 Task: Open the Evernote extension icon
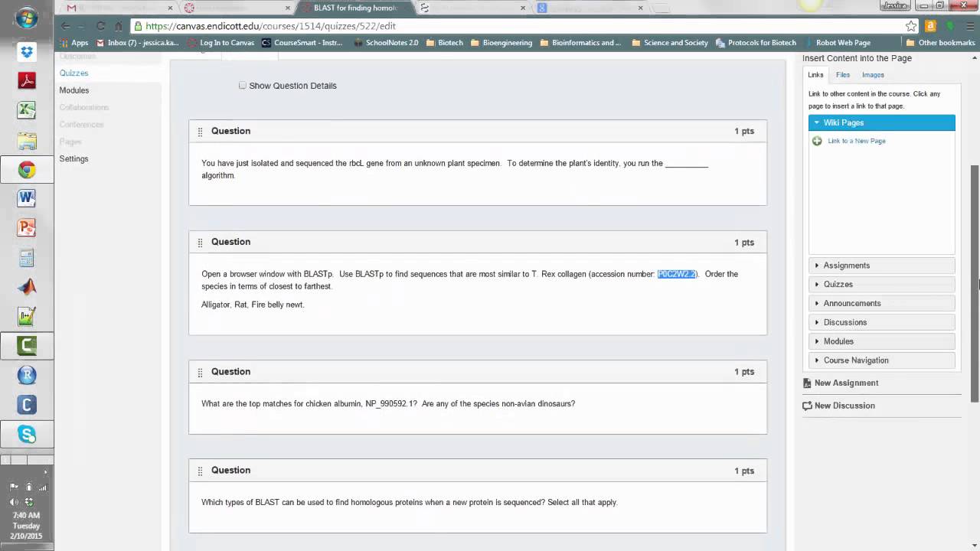click(951, 26)
